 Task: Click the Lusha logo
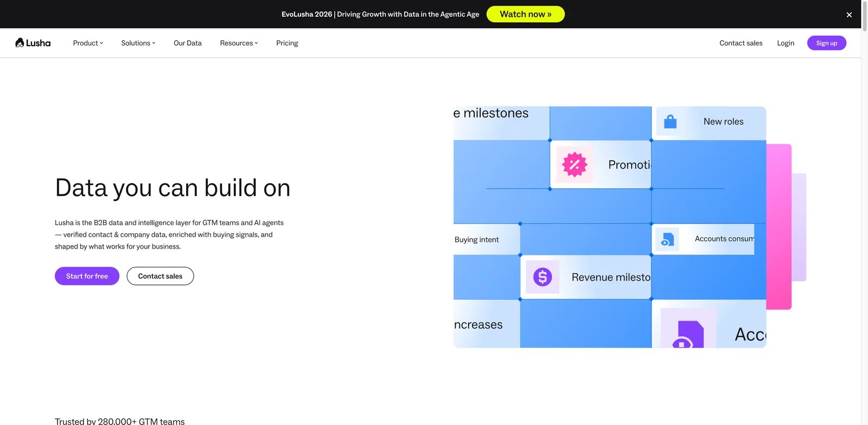pyautogui.click(x=33, y=43)
